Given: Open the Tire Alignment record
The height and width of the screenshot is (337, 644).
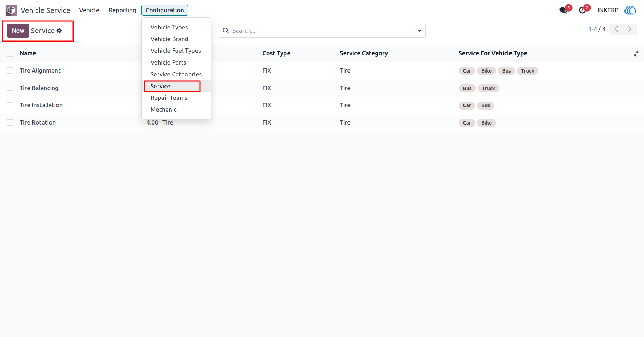Looking at the screenshot, I should coord(40,70).
